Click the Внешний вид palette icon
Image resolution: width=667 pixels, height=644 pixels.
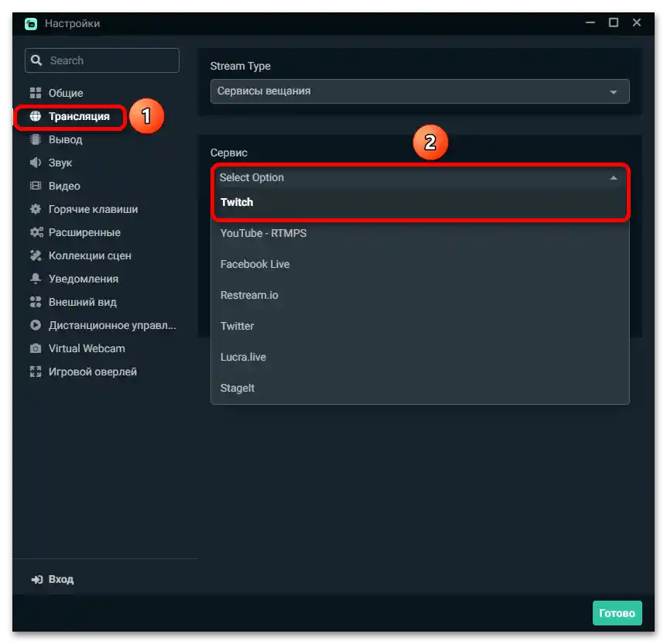pyautogui.click(x=36, y=302)
